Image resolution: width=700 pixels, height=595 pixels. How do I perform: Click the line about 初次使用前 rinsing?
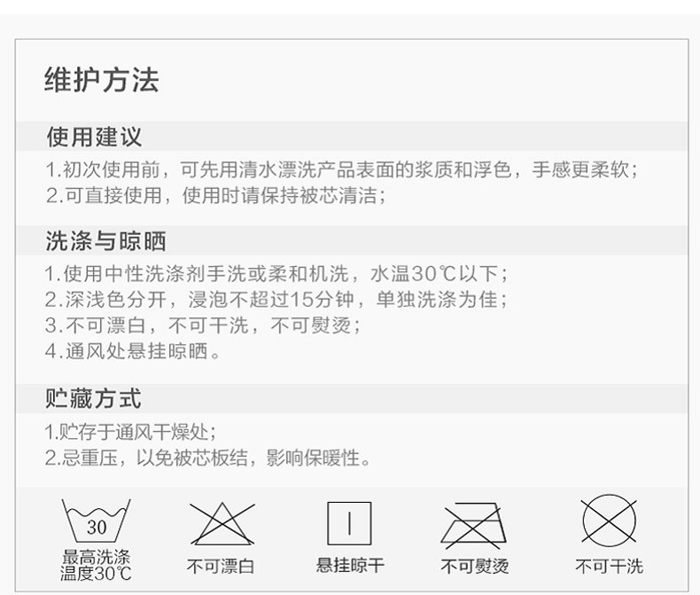pyautogui.click(x=342, y=169)
